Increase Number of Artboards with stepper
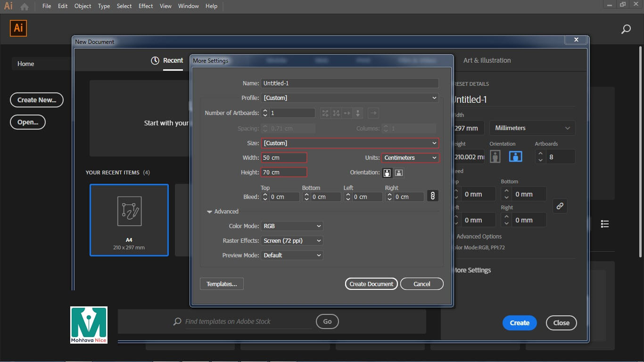Image resolution: width=644 pixels, height=362 pixels. click(x=265, y=111)
